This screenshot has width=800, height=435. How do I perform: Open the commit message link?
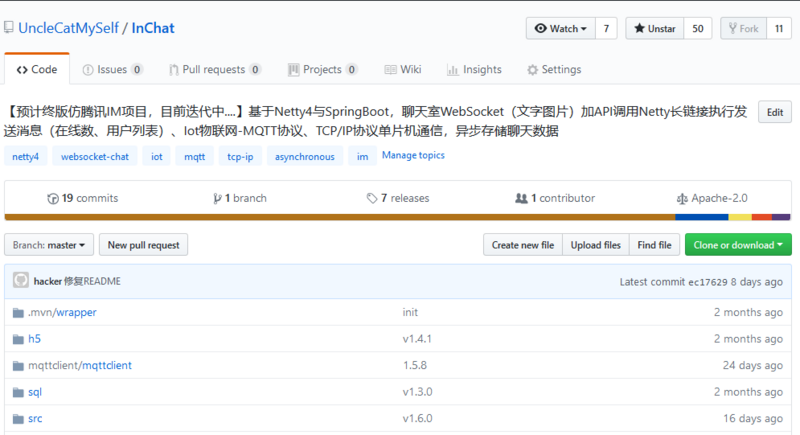click(92, 281)
